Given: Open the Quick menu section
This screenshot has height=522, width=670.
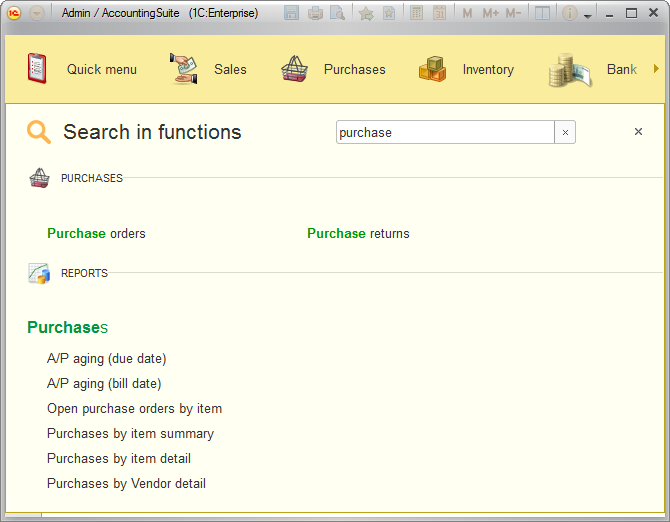Looking at the screenshot, I should point(102,69).
